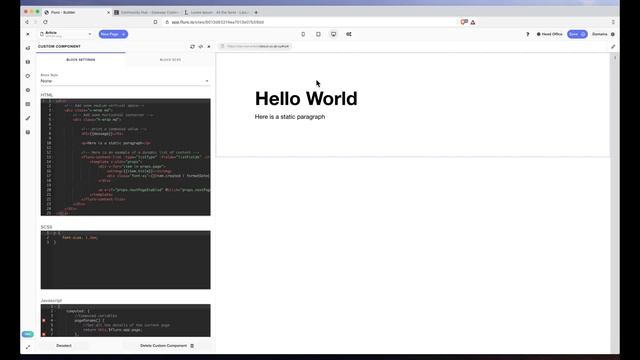Screen dimensions: 640x360
Task: Close the builder with the X icon
Action: [28, 34]
